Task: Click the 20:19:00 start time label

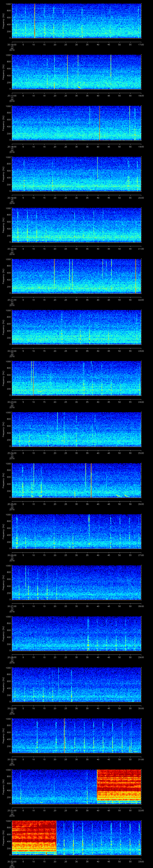Action: tap(12, 198)
